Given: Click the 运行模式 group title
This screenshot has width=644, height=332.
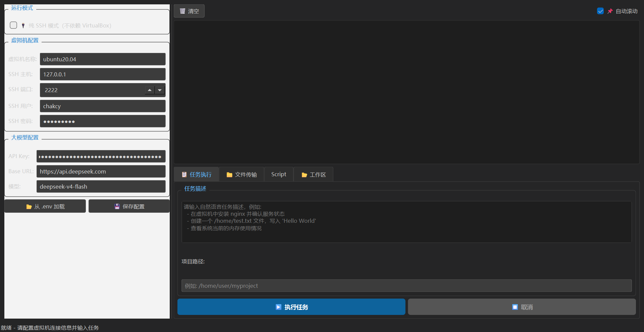Looking at the screenshot, I should tap(22, 8).
